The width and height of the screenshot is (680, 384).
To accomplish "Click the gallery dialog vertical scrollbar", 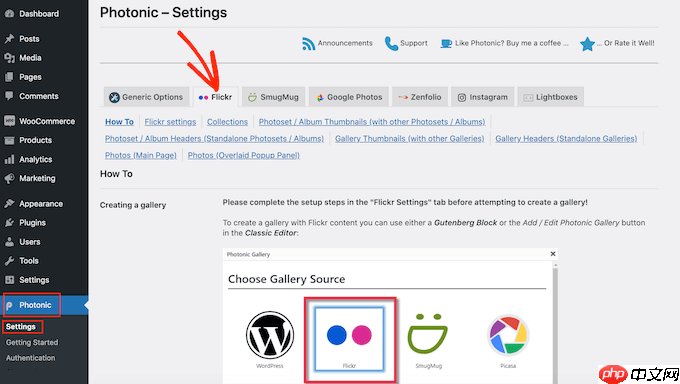I will click(555, 323).
